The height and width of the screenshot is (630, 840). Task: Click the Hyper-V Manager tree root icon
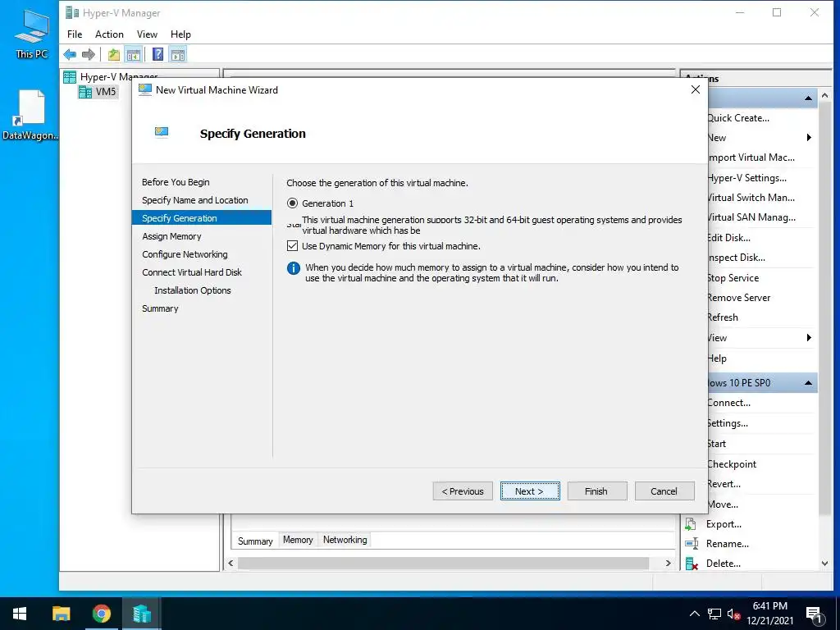click(x=70, y=77)
